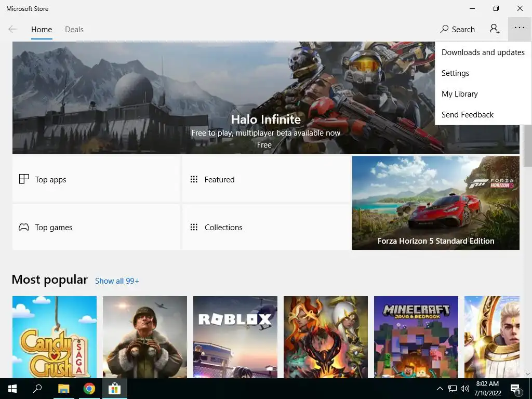Viewport: 532px width, 399px height.
Task: Click the Show all 99+ link
Action: 117,281
